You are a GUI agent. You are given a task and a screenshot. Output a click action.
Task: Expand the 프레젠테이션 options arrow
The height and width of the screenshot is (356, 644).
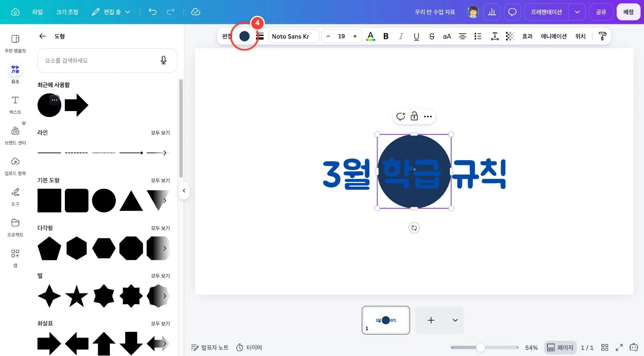pyautogui.click(x=577, y=12)
